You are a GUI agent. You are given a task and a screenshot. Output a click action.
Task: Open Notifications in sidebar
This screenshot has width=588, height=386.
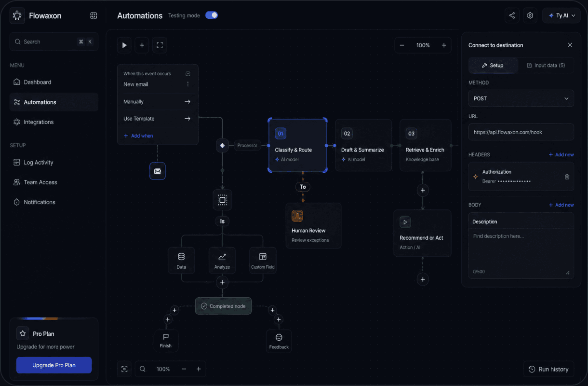coord(54,202)
